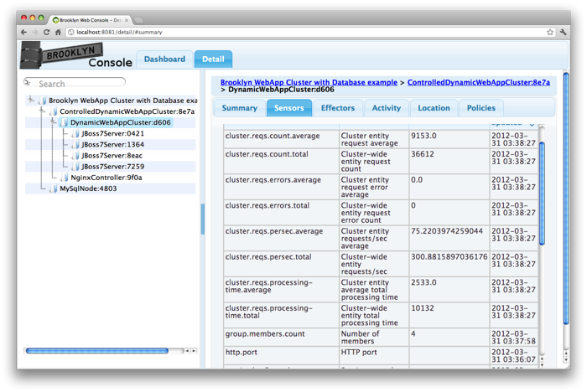Click the browser home icon
The image size is (587, 392).
(59, 32)
